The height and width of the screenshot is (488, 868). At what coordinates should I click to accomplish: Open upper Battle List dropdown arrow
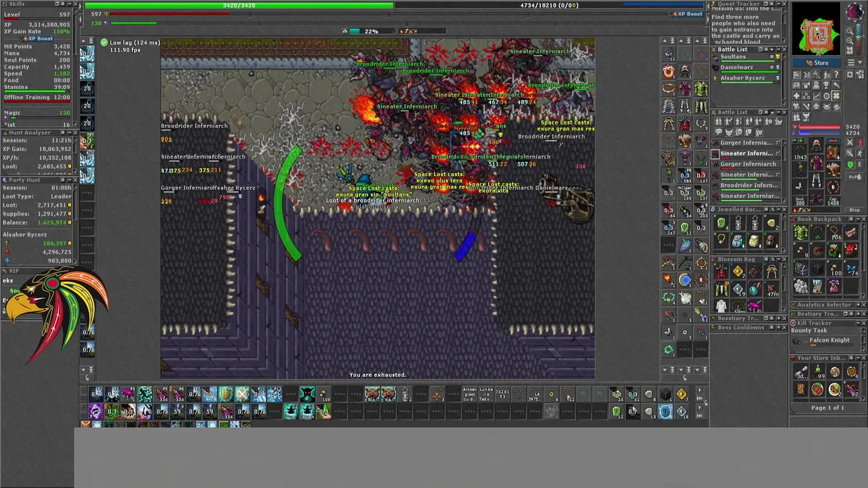(772, 49)
